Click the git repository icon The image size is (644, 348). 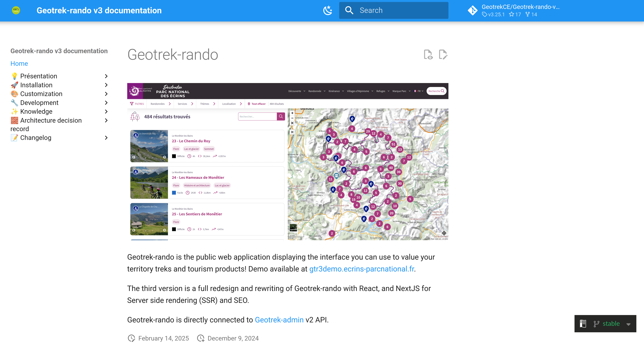click(x=472, y=10)
